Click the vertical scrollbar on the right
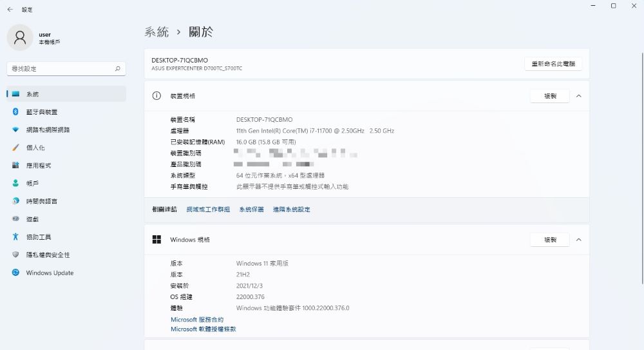 click(642, 169)
